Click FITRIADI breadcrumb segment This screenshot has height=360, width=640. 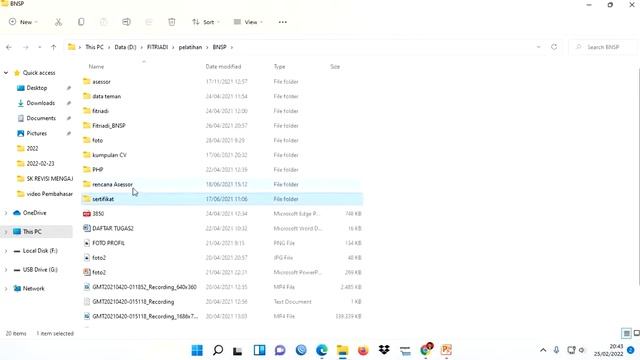coord(158,47)
